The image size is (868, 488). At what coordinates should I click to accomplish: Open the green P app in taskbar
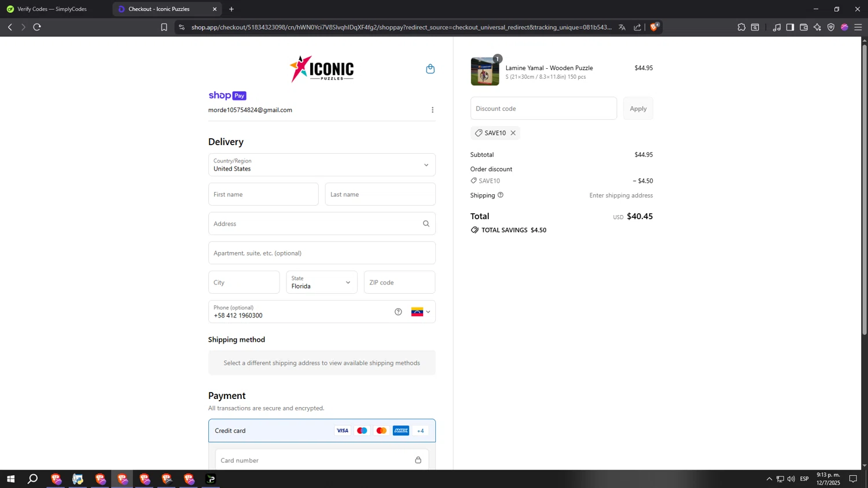point(211,479)
